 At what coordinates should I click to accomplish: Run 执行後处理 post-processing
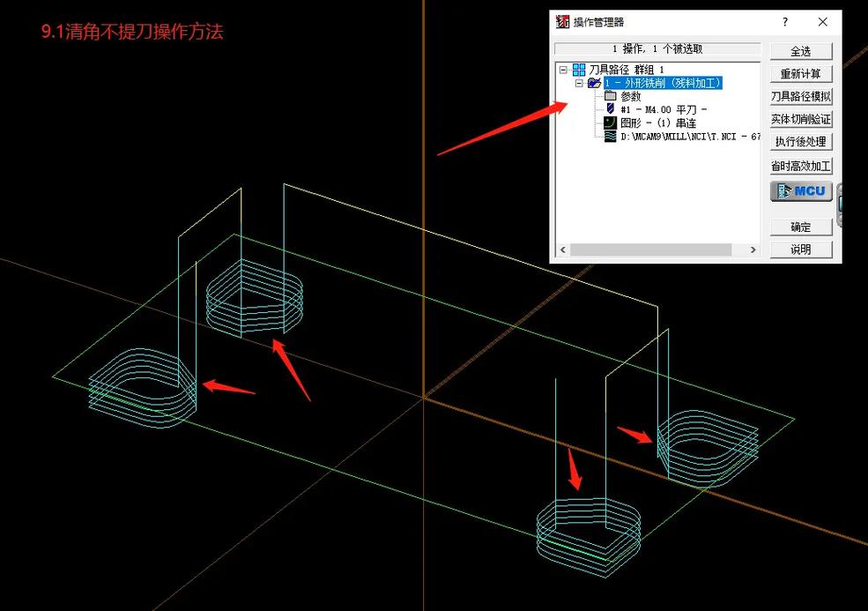click(801, 142)
